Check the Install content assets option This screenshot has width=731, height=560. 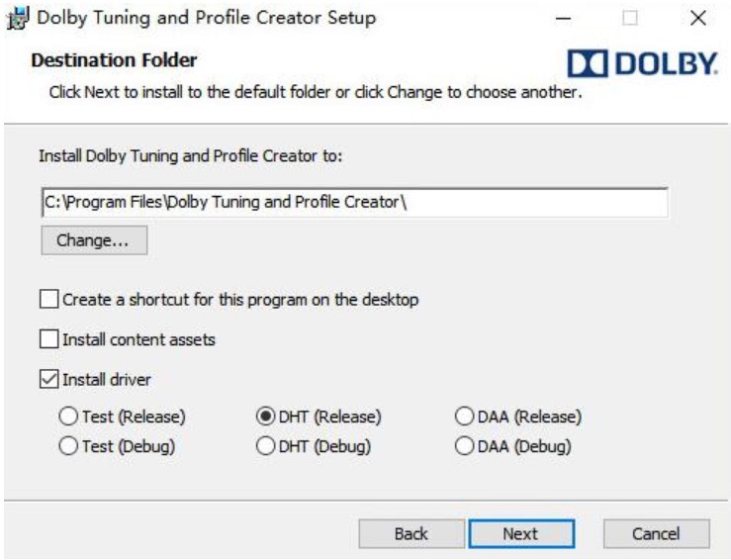pos(48,339)
